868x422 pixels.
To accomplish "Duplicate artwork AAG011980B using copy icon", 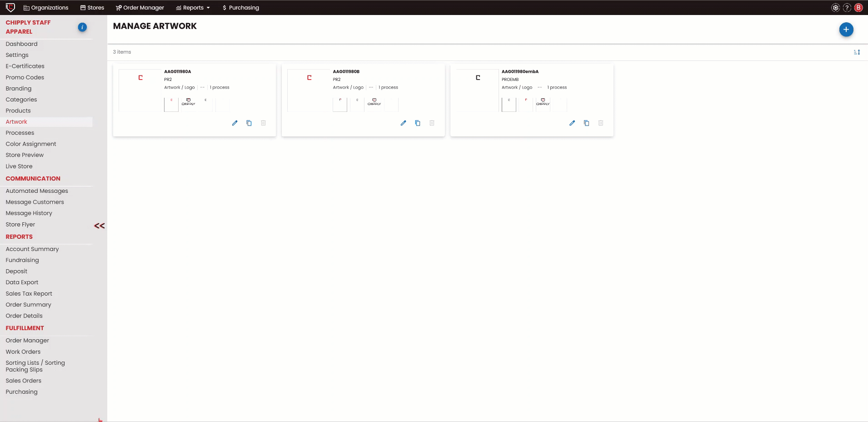I will 418,123.
